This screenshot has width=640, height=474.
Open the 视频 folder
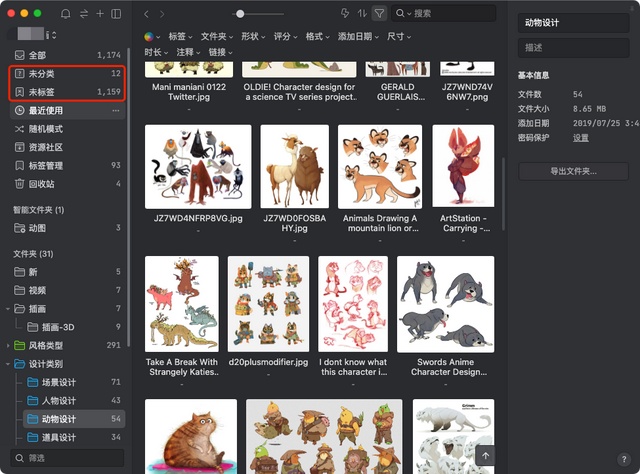coord(67,290)
